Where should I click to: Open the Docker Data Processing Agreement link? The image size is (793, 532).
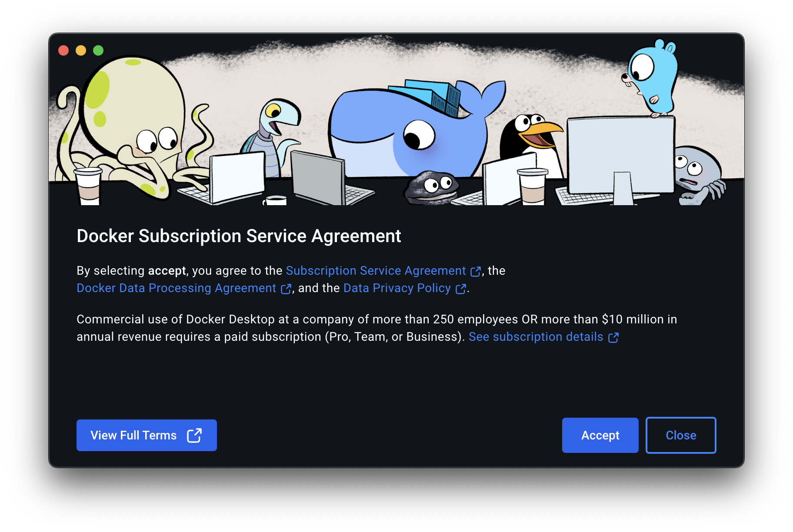[176, 288]
